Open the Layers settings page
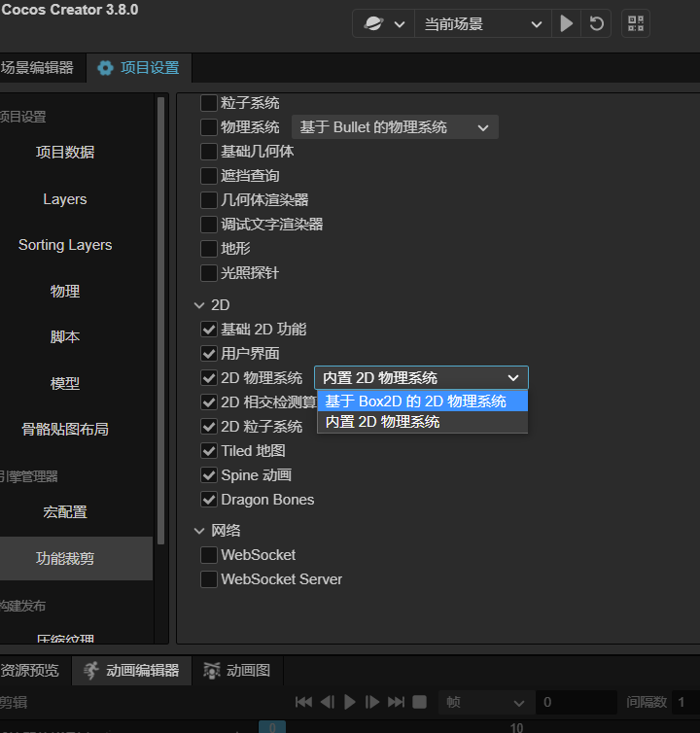Viewport: 700px width, 733px height. click(65, 199)
